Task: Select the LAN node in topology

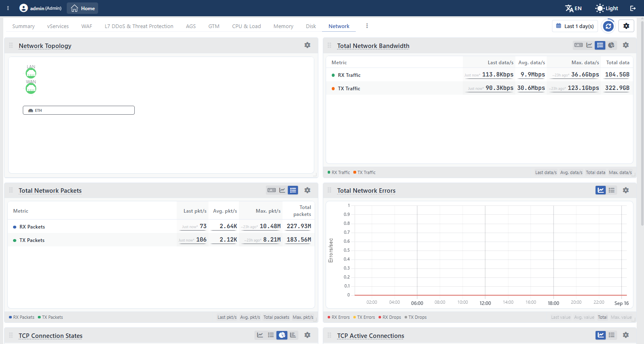Action: point(31,73)
